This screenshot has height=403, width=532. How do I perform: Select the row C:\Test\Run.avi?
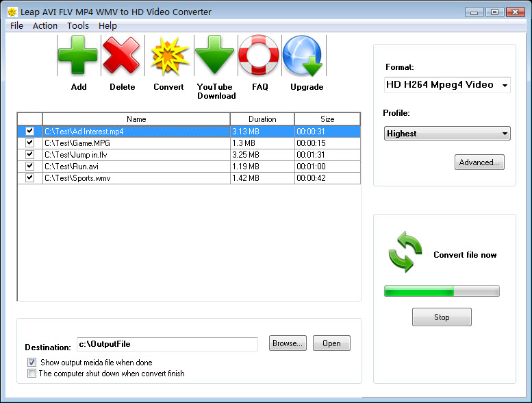(x=189, y=167)
